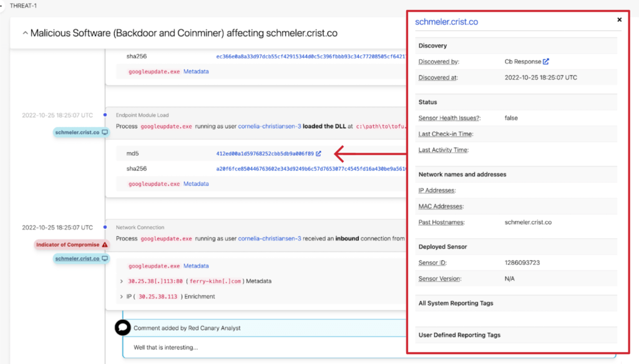The height and width of the screenshot is (364, 639).
Task: Select the Network Connection timeline dot
Action: pyautogui.click(x=105, y=228)
